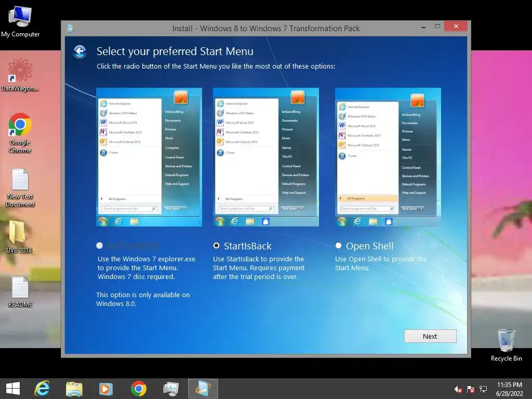Select the Open Shell radio button
This screenshot has width=532, height=399.
[x=338, y=245]
